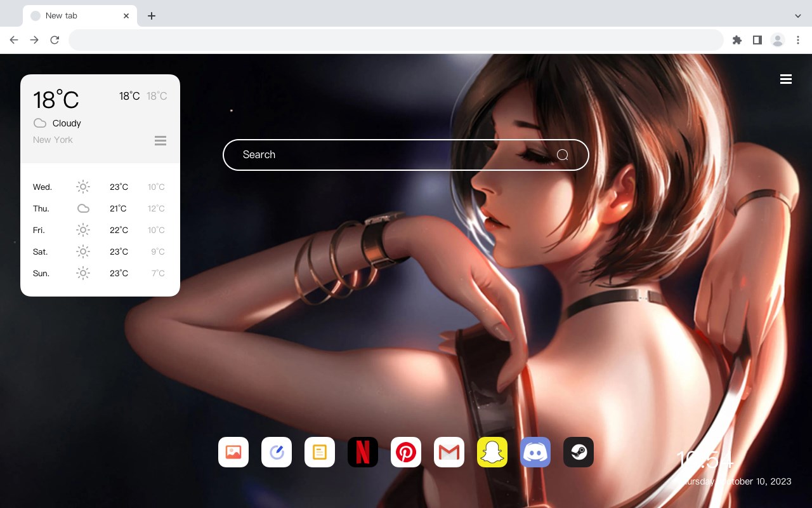Open the Gmail shortcut
This screenshot has width=812, height=508.
449,452
